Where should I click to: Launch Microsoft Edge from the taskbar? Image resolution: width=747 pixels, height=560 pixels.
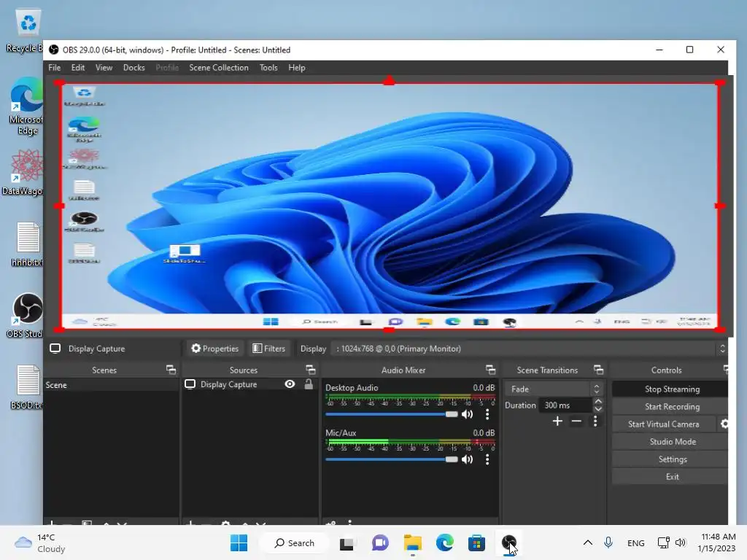point(444,542)
